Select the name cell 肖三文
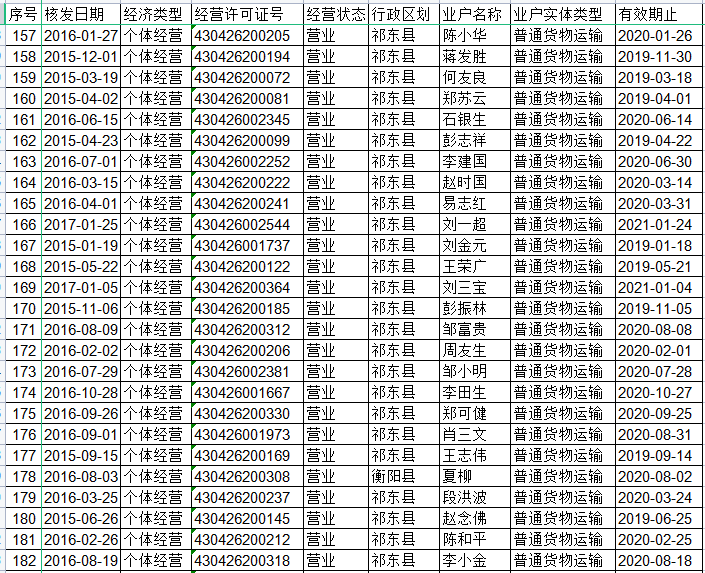 (464, 435)
